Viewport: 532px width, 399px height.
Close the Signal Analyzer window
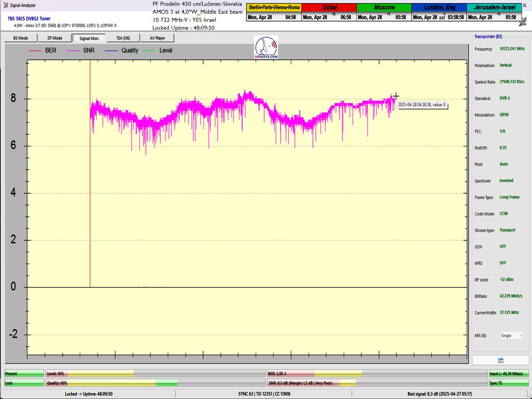coord(524,4)
